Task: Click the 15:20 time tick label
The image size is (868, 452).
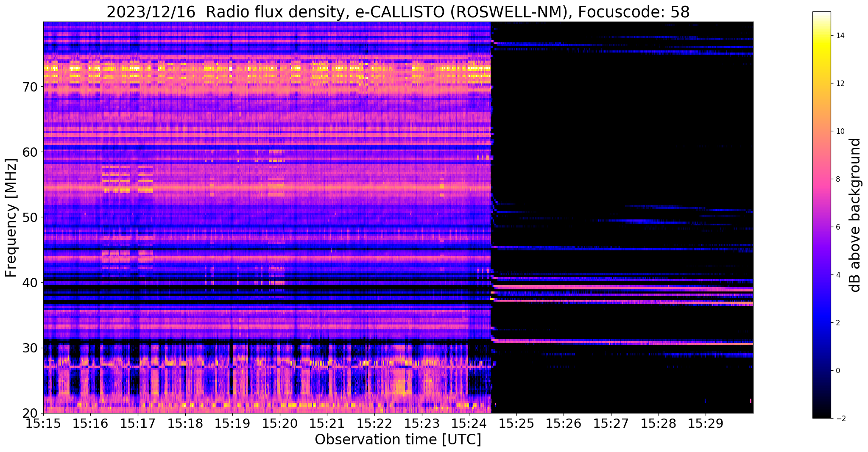Action: 280,423
